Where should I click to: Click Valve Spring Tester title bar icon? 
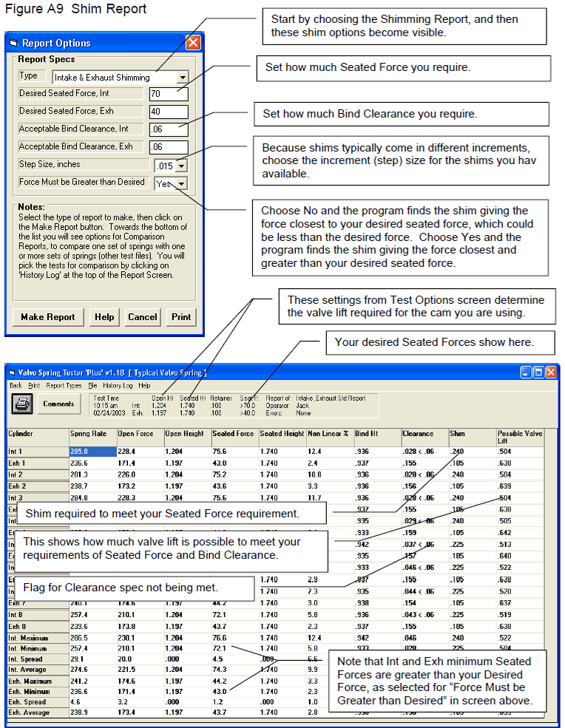tap(12, 372)
